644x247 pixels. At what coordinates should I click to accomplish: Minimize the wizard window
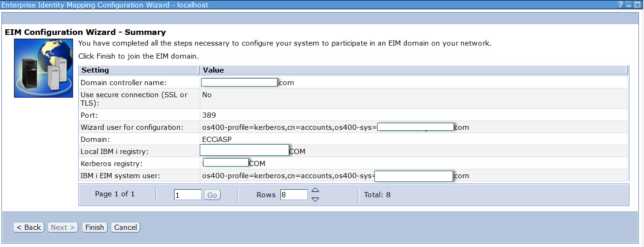tap(629, 5)
